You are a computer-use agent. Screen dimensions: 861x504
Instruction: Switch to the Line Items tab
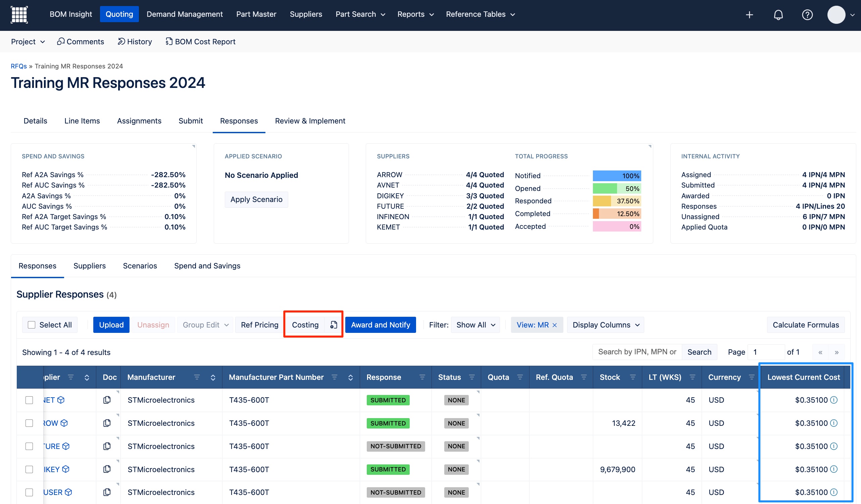pyautogui.click(x=82, y=120)
